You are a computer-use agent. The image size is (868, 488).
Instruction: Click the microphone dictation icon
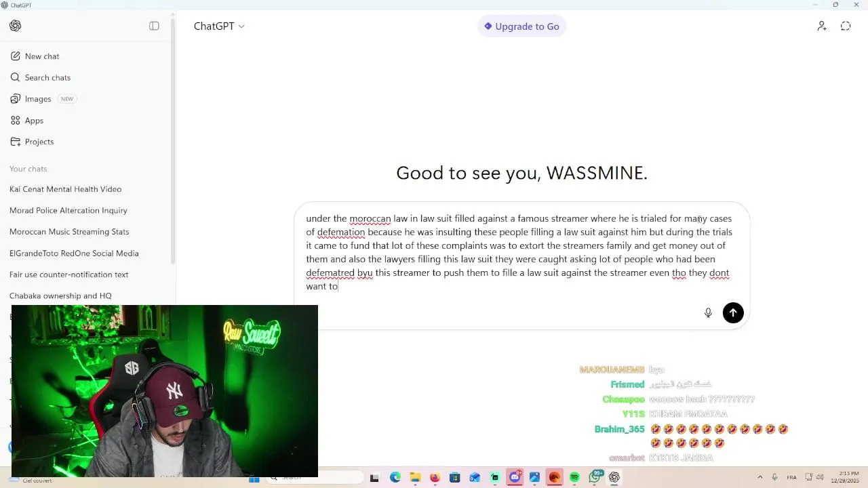(708, 312)
